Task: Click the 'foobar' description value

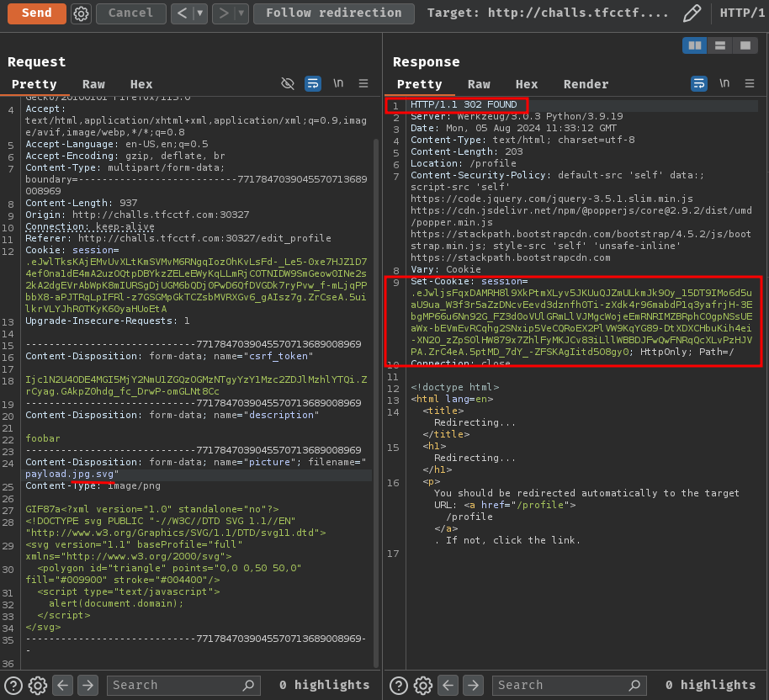Action: tap(43, 438)
